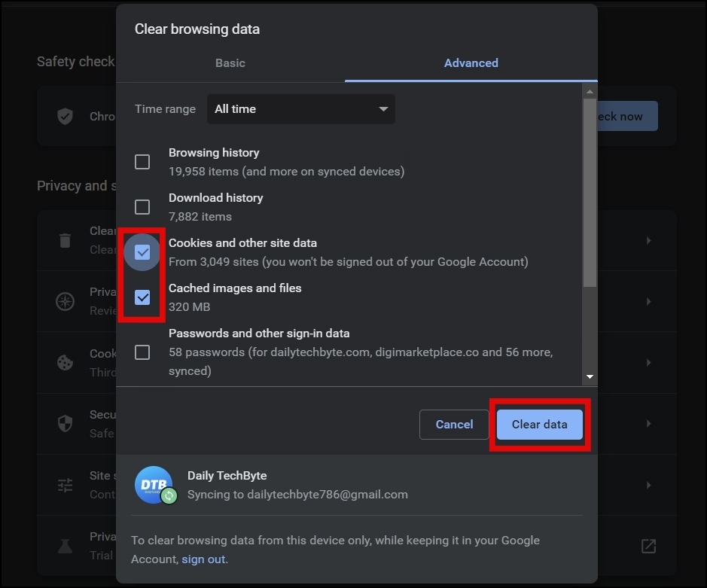Uncheck Cookies and other site data
The image size is (707, 588).
pos(142,252)
